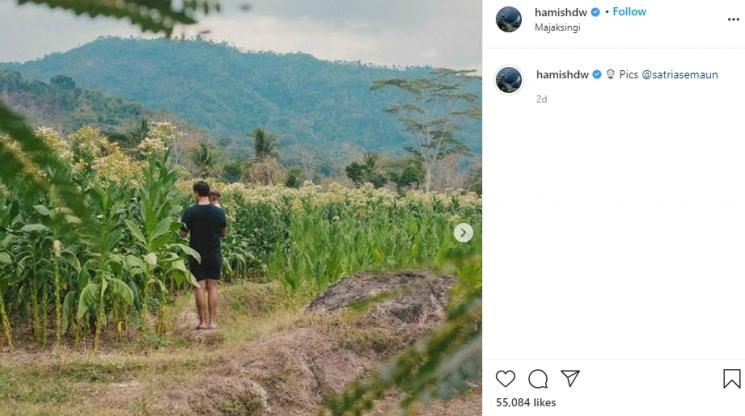745x416 pixels.
Task: Open the three-dot more options menu
Action: (733, 19)
